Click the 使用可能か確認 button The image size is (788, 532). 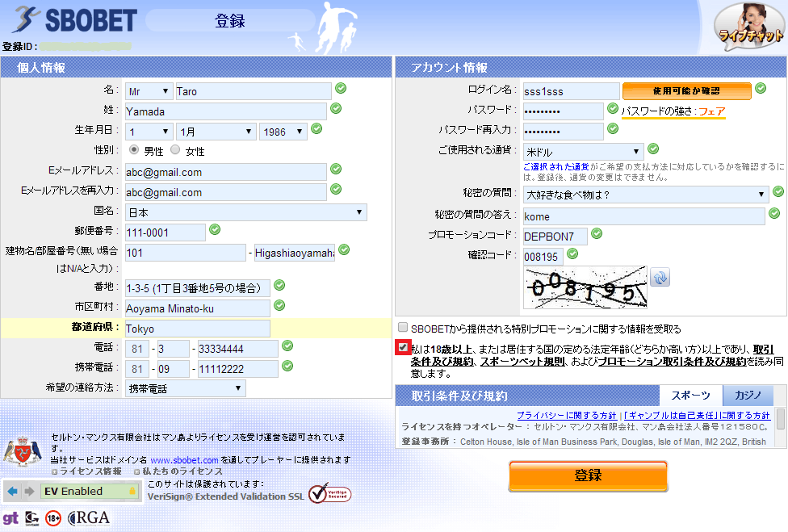point(686,91)
